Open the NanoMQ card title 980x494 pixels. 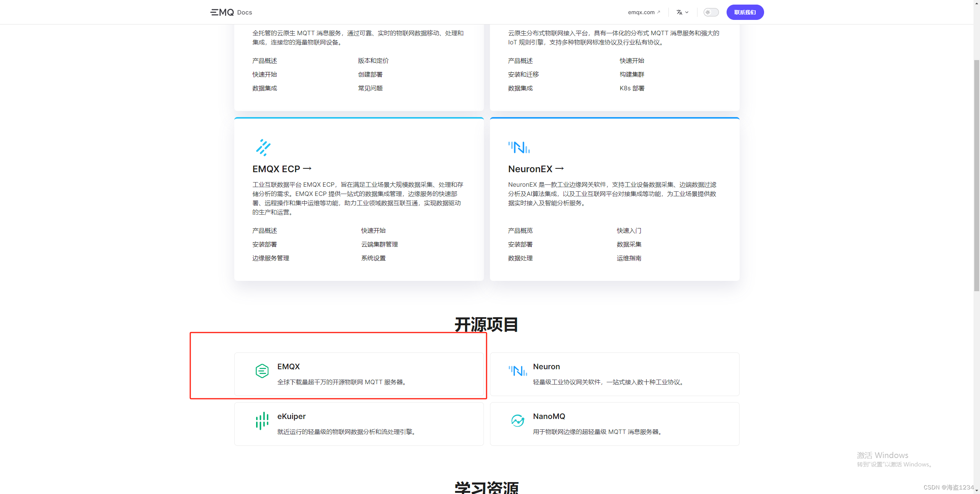click(549, 416)
